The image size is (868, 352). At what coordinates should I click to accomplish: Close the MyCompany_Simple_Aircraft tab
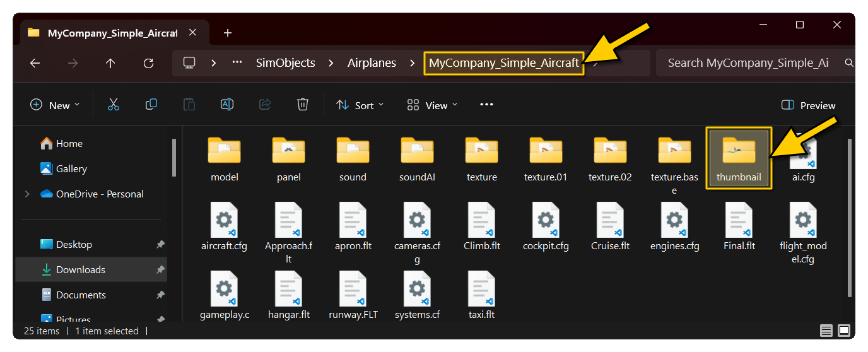192,32
